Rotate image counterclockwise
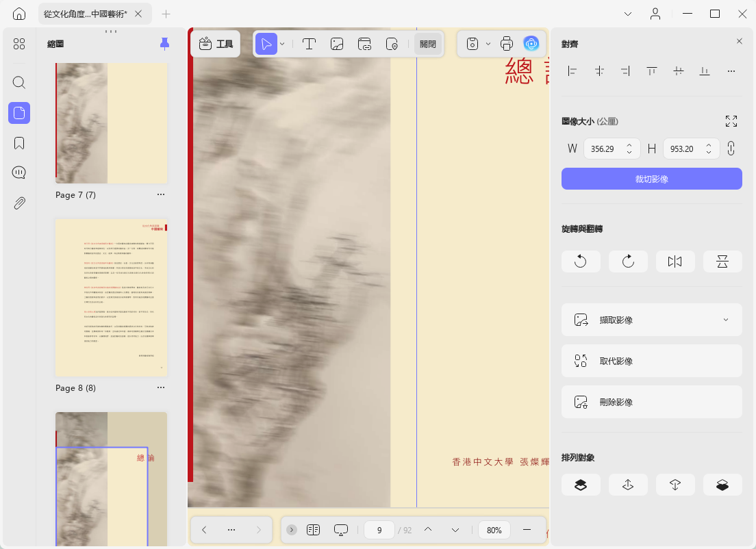Screen dimensions: 756x549 581,261
